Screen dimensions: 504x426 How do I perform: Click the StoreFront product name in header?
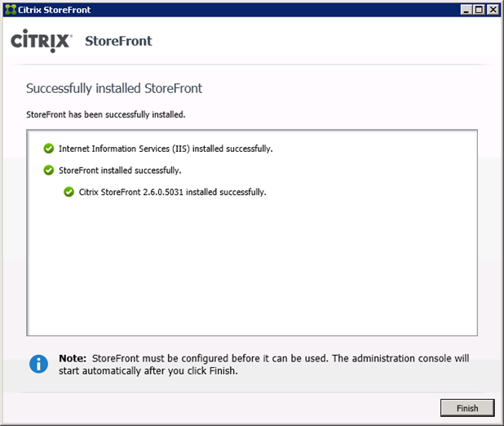[x=118, y=41]
